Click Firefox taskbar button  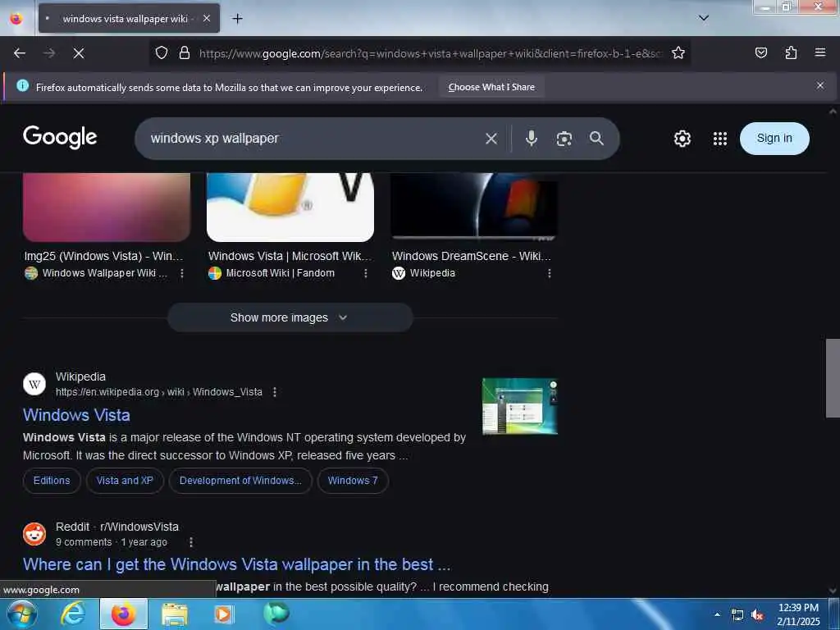click(124, 614)
